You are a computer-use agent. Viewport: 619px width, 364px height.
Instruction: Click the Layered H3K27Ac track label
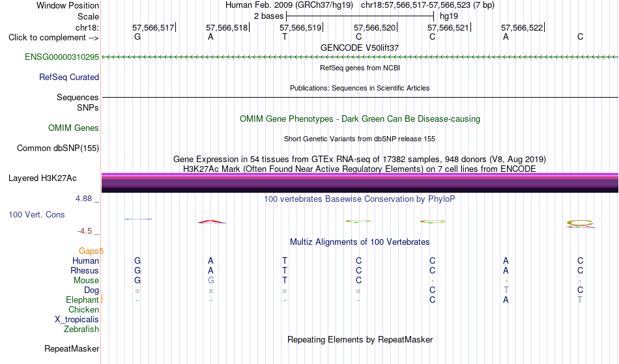tap(42, 178)
